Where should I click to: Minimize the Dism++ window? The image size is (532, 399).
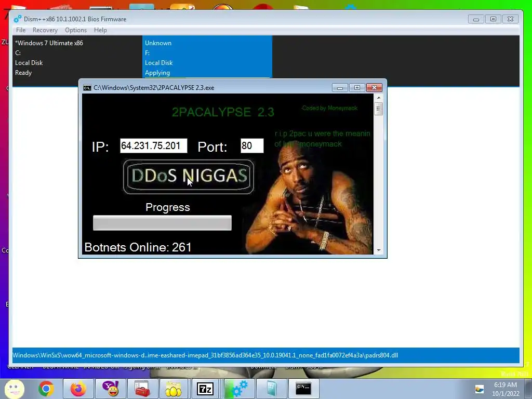point(476,19)
